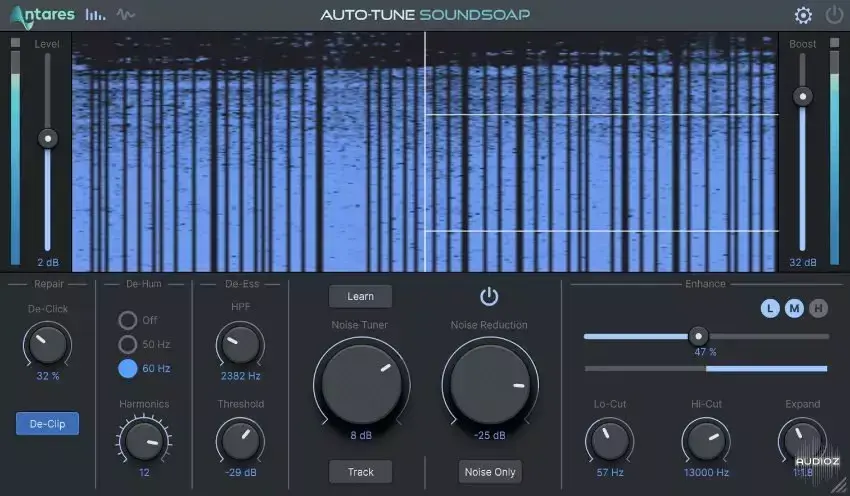The width and height of the screenshot is (850, 496).
Task: Click the De-Click knob
Action: pyautogui.click(x=48, y=345)
